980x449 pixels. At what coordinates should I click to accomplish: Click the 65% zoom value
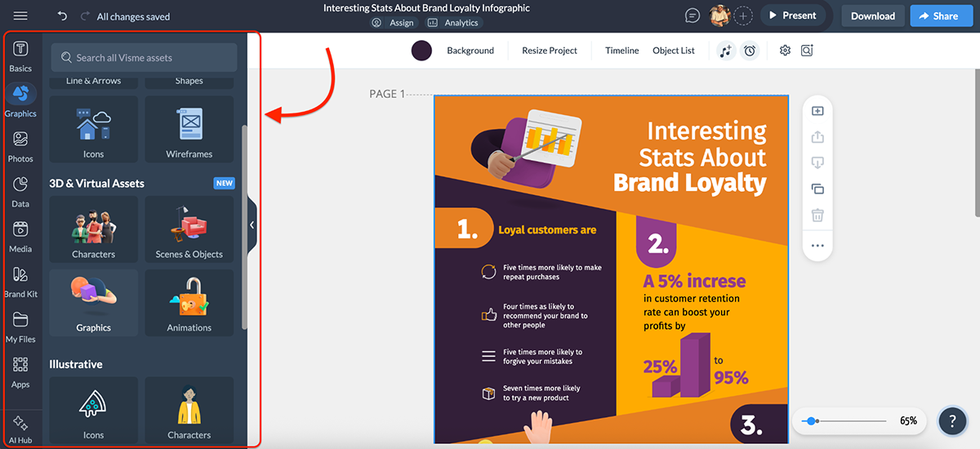[x=908, y=421]
